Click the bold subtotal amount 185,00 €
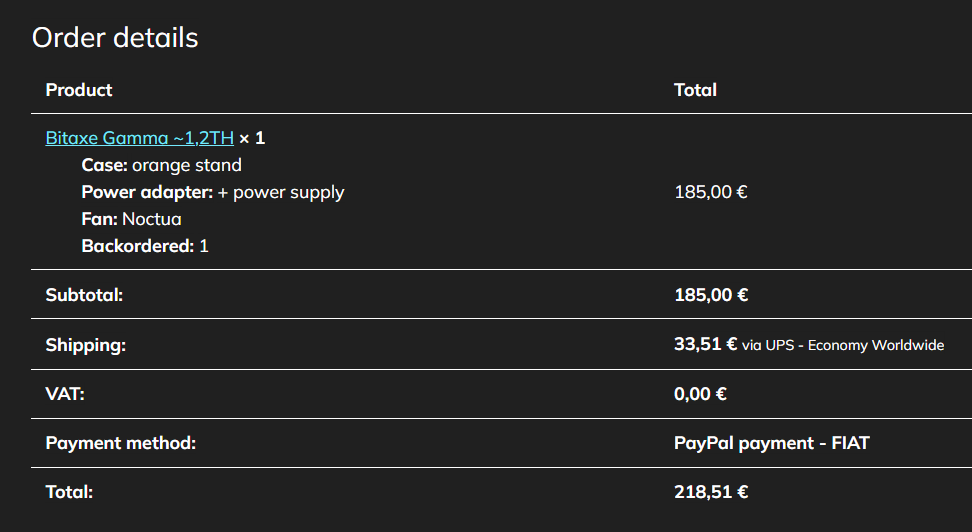The image size is (972, 532). tap(711, 295)
